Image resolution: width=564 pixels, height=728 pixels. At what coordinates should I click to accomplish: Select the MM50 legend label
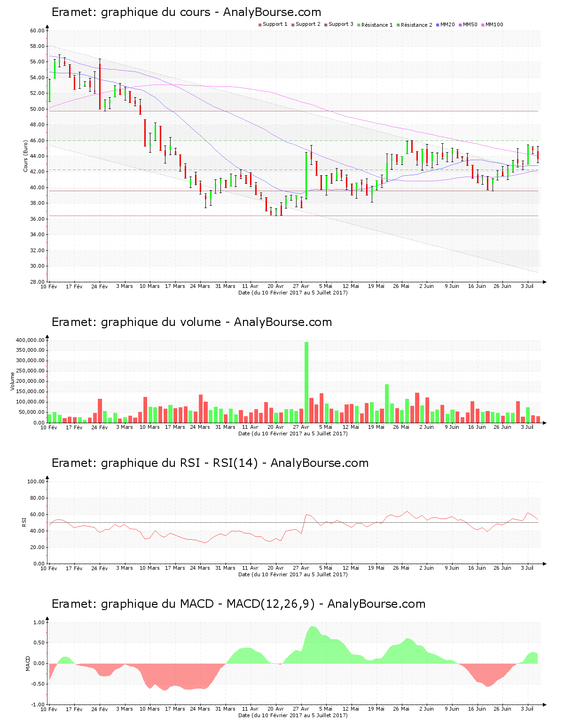coord(470,24)
